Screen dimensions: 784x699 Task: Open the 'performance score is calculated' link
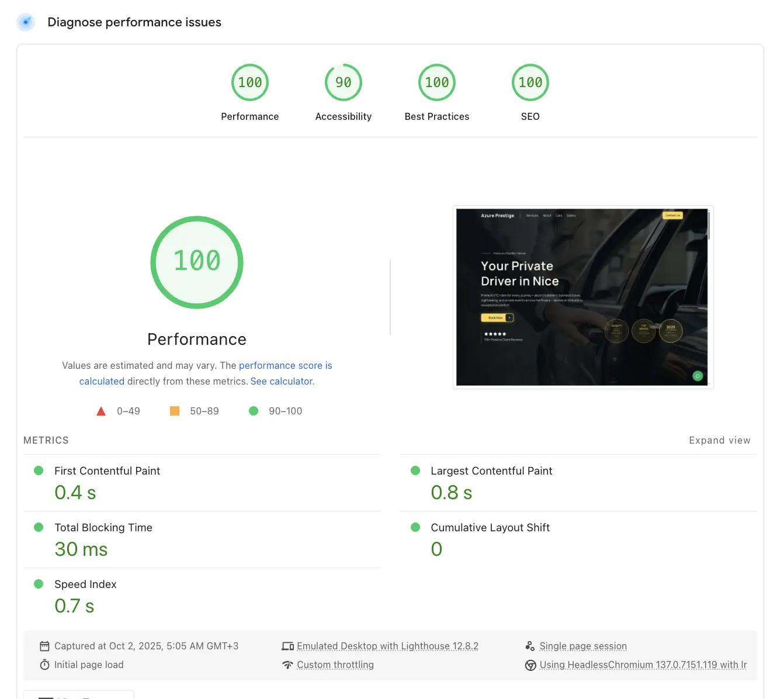coord(285,365)
